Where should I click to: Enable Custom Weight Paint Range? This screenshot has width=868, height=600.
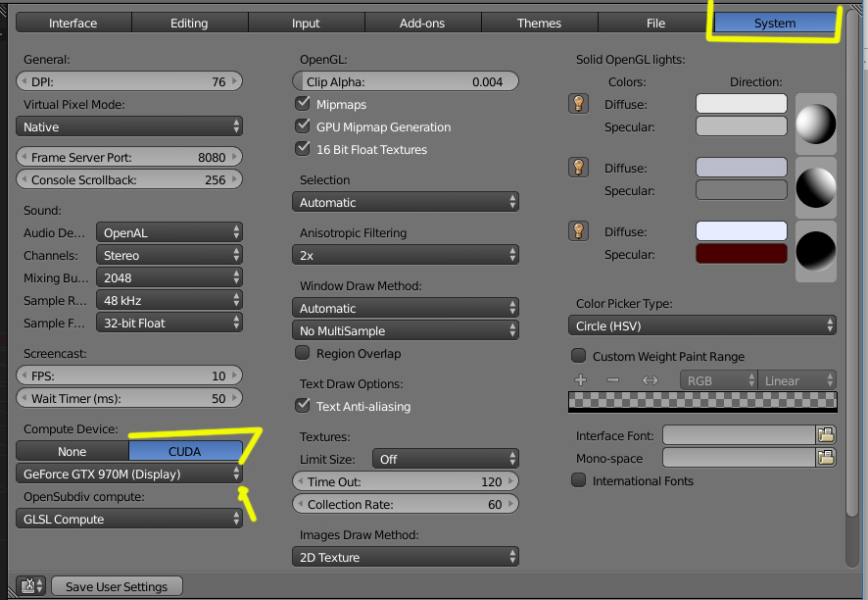click(578, 355)
